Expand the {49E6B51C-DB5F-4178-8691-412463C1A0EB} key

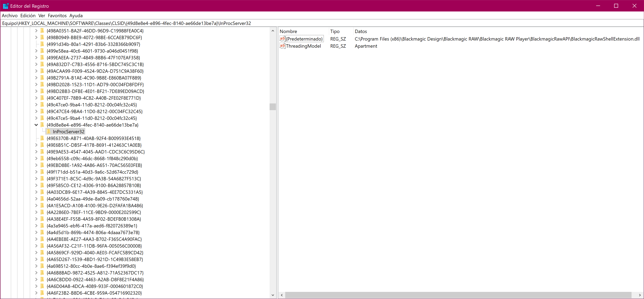click(36, 145)
